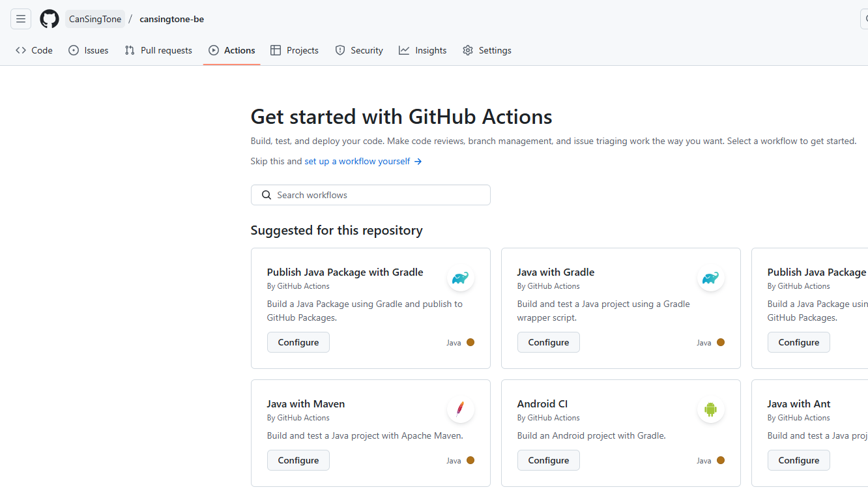
Task: Click the 'Publish Java Package with Gradle' title
Action: [x=345, y=272]
